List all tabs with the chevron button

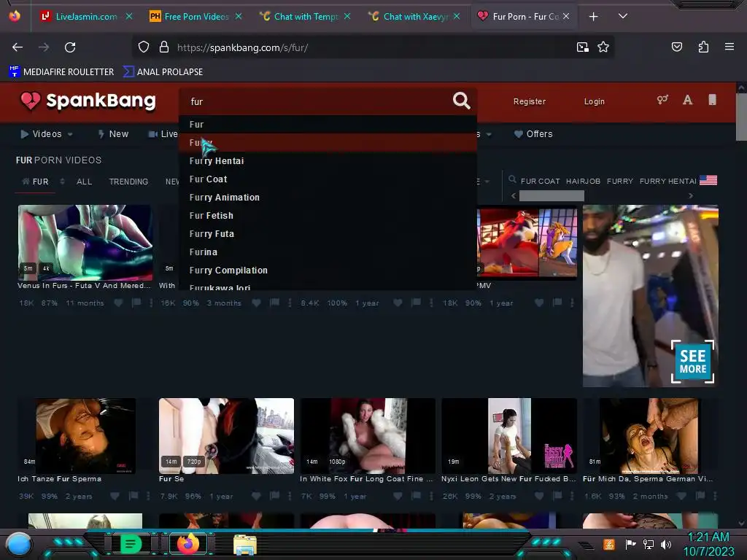[x=622, y=16]
